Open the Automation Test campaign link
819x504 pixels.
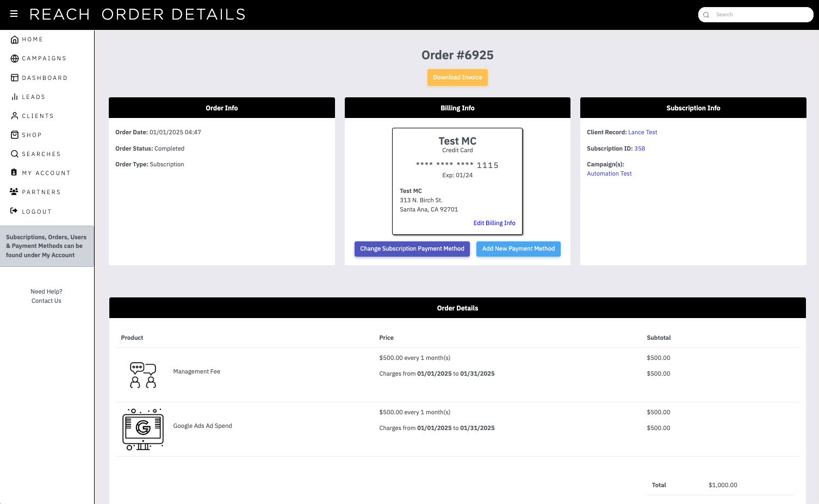tap(609, 173)
